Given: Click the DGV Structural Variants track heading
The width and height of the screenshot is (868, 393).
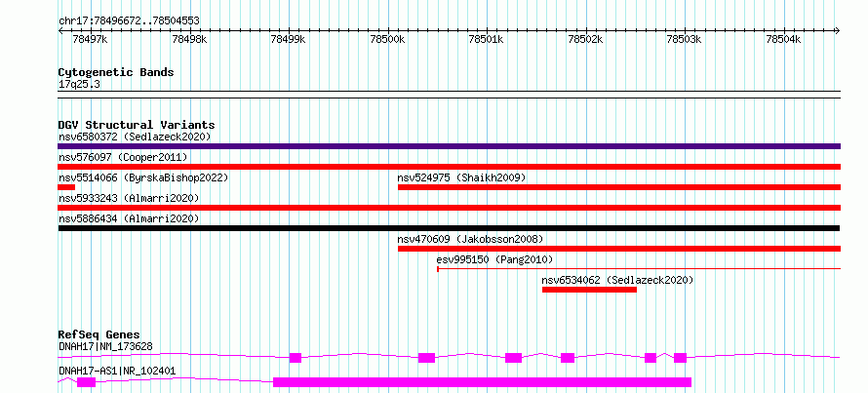Looking at the screenshot, I should pos(137,125).
